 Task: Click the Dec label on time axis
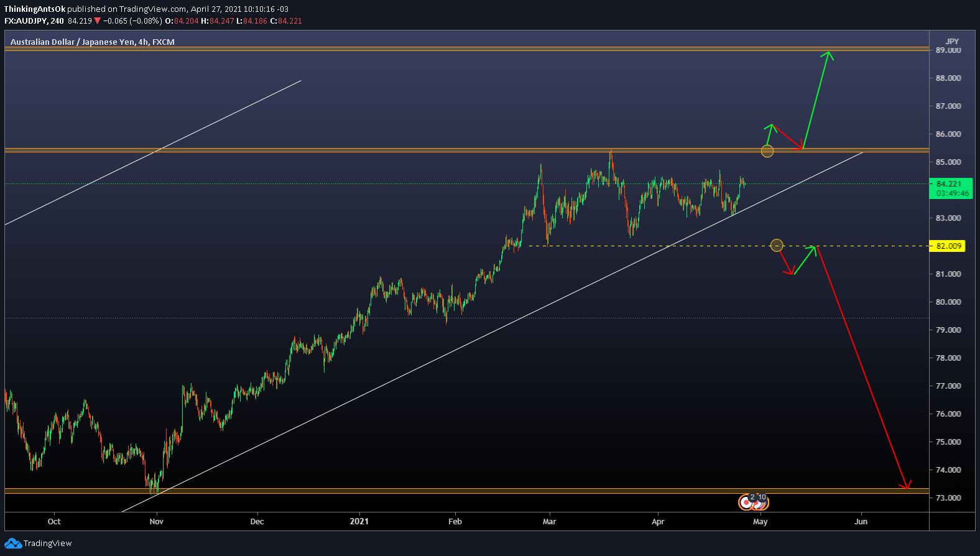click(x=257, y=522)
